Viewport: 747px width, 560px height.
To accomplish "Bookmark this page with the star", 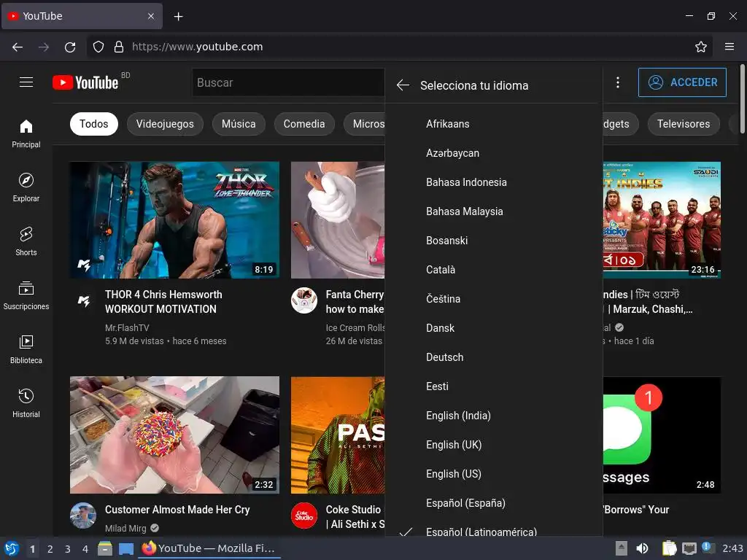I will [x=701, y=47].
